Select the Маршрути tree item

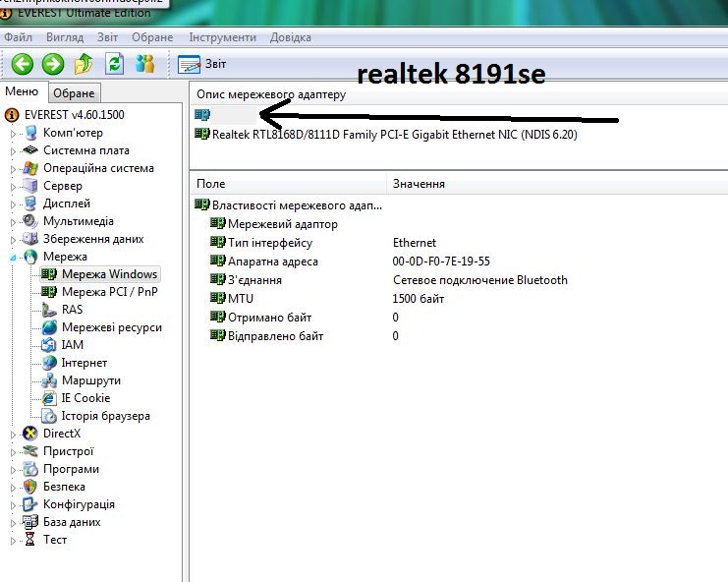(x=91, y=380)
